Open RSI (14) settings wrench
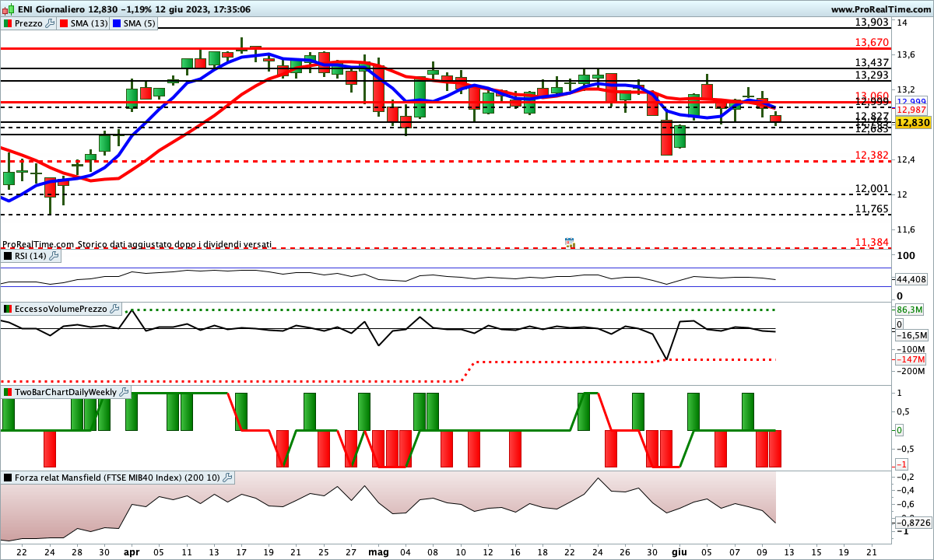934x560 pixels. click(54, 255)
